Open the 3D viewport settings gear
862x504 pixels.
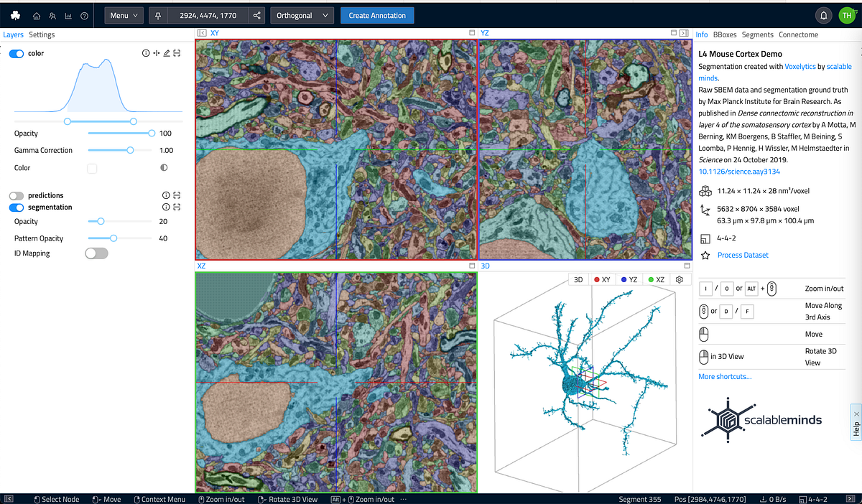click(x=680, y=279)
